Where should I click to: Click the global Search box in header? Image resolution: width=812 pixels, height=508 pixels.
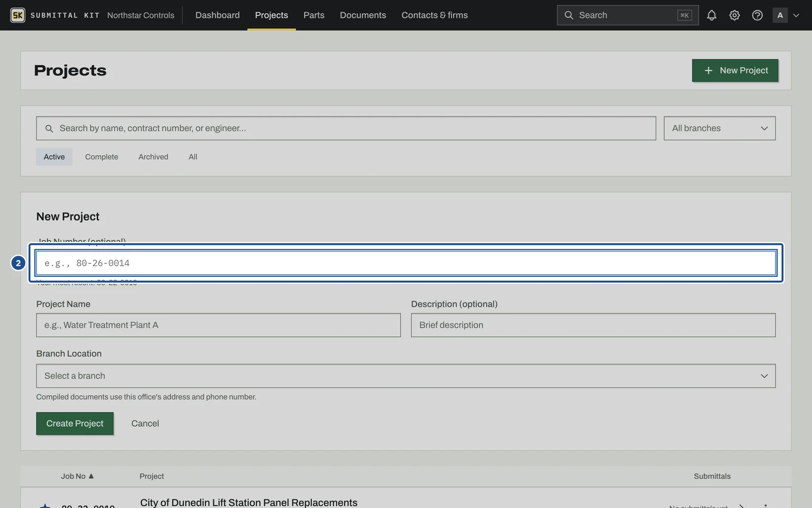627,15
